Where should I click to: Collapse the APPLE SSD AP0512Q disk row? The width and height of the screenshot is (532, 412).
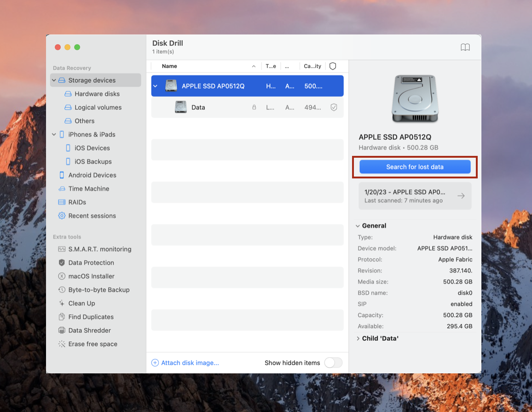156,86
